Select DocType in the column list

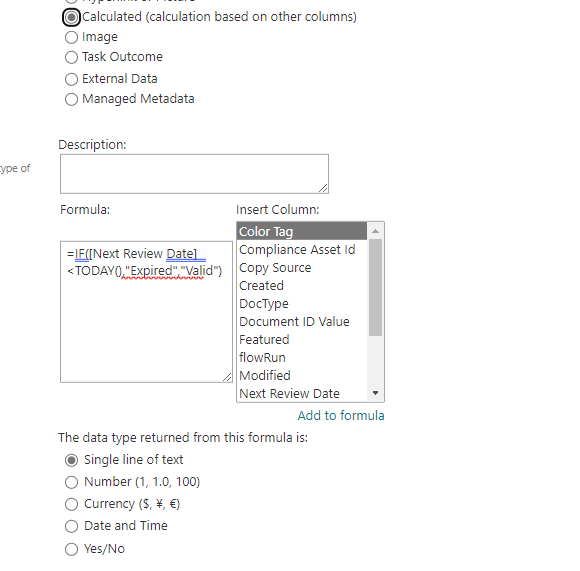302,304
